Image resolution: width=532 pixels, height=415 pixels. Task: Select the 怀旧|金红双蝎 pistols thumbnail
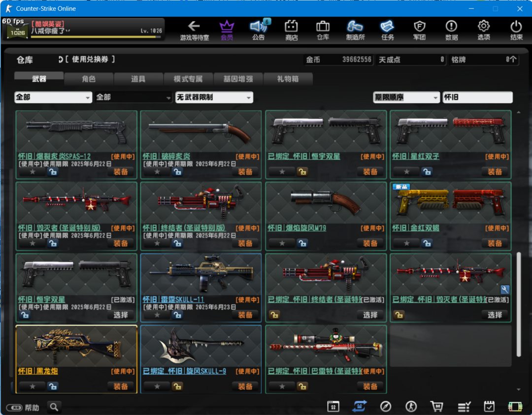(x=451, y=203)
